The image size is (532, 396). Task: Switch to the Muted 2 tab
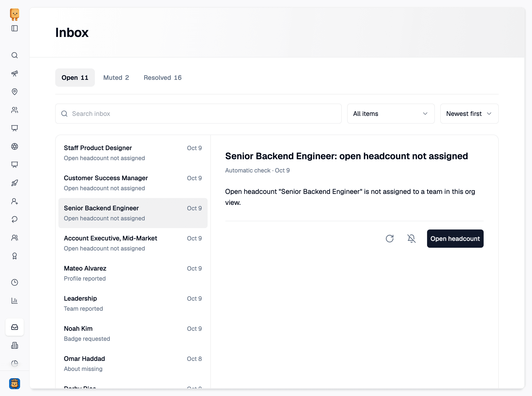coord(116,78)
